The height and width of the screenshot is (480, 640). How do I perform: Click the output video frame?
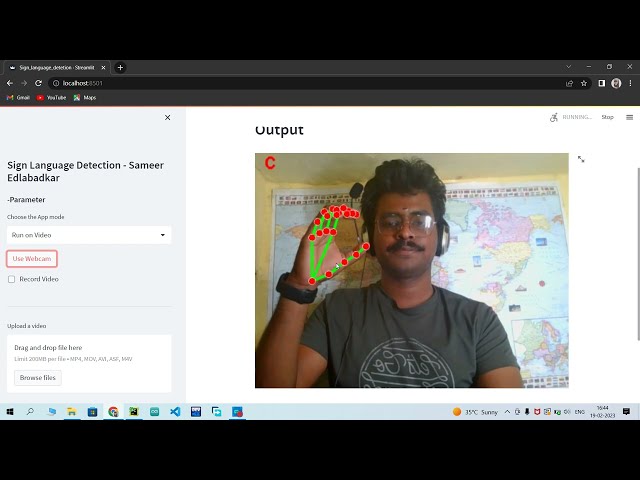pos(411,270)
